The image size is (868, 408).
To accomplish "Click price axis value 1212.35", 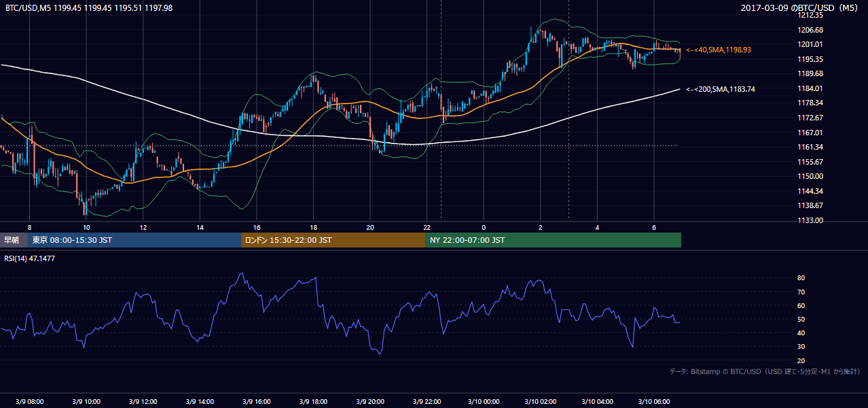I will pyautogui.click(x=811, y=15).
